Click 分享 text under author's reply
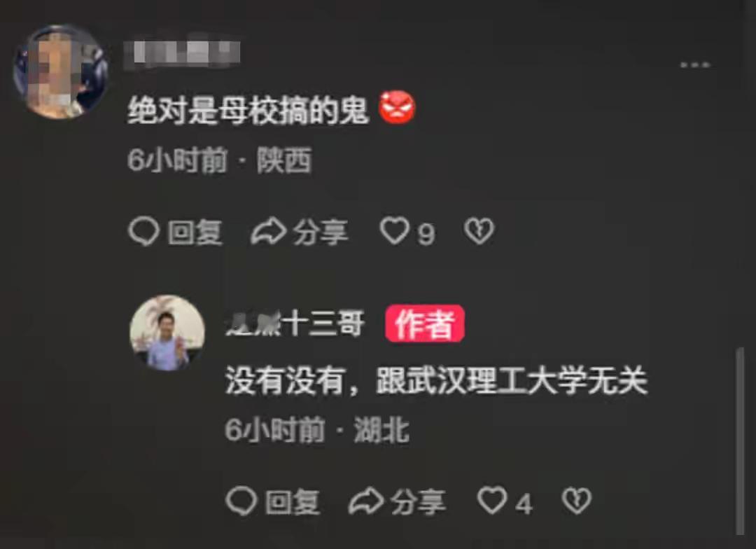The image size is (756, 549). (417, 501)
